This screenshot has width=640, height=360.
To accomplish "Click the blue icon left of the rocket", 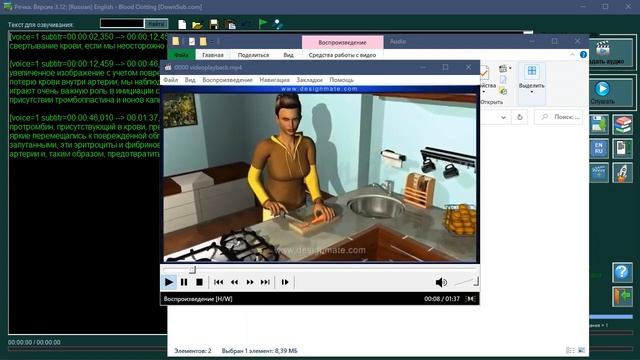I will click(x=599, y=173).
